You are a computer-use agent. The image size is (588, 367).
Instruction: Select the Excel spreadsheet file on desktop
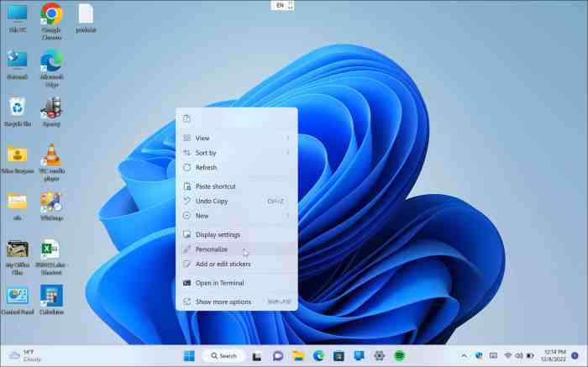(51, 256)
